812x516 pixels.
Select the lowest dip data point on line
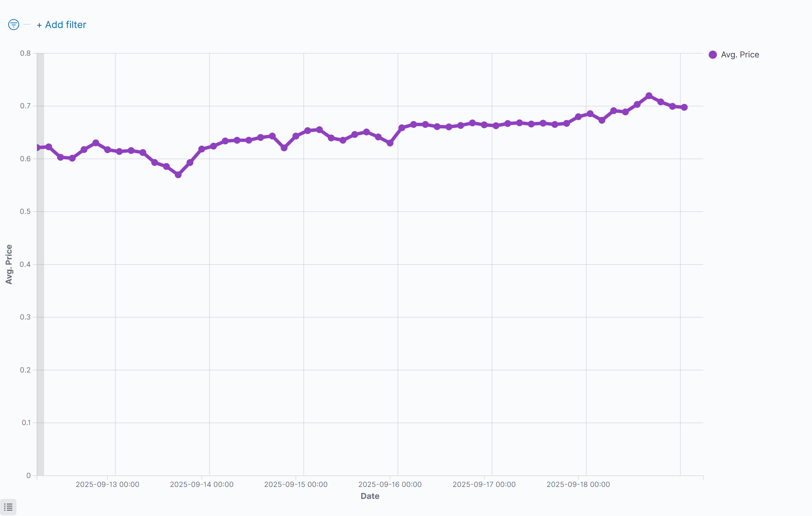(178, 175)
